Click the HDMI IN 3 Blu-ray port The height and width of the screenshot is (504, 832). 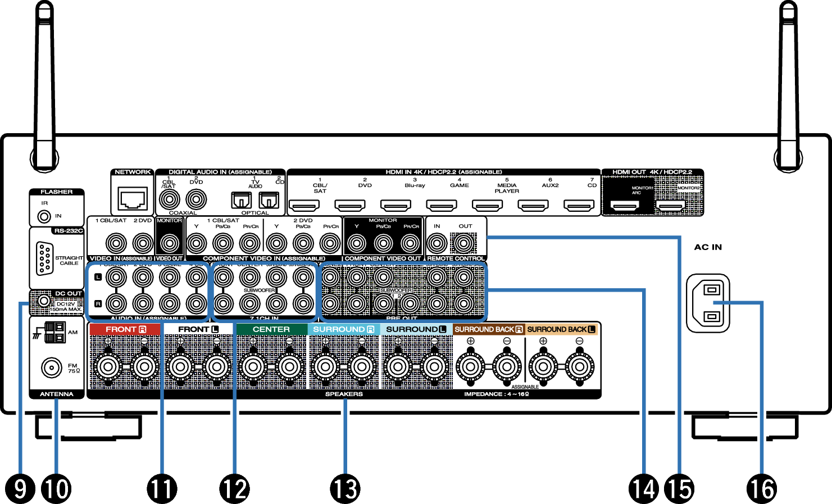[395, 206]
